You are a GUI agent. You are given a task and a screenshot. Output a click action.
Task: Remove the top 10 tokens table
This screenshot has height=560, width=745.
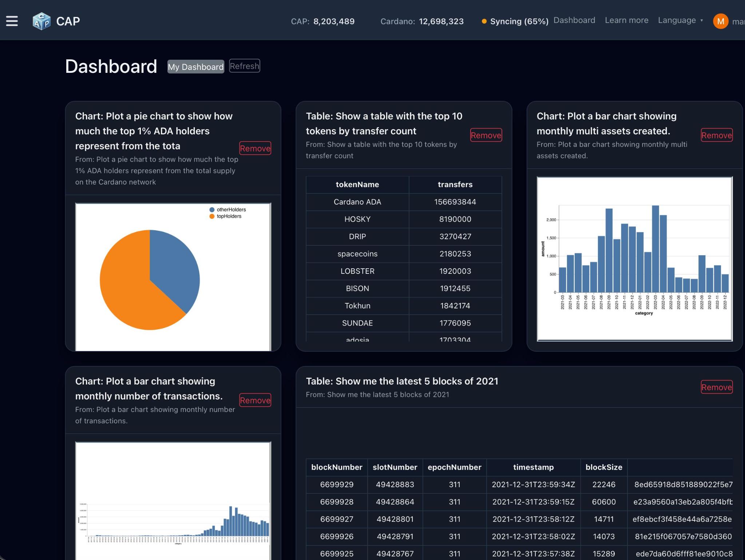tap(486, 135)
